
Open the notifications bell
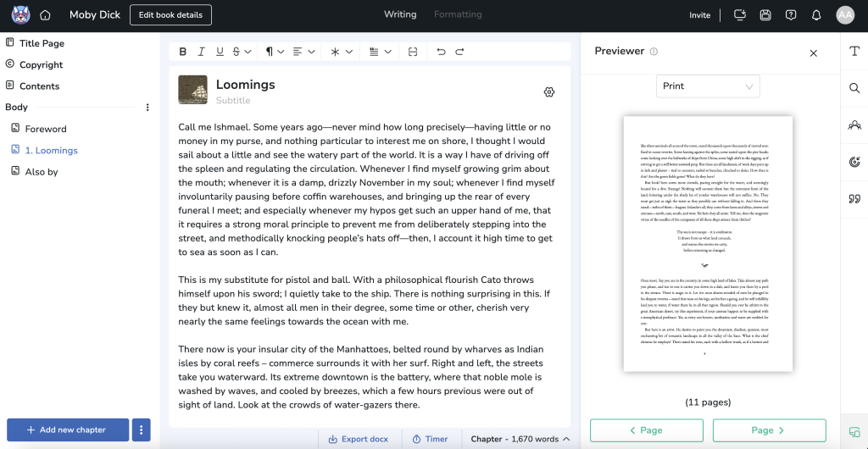click(816, 15)
